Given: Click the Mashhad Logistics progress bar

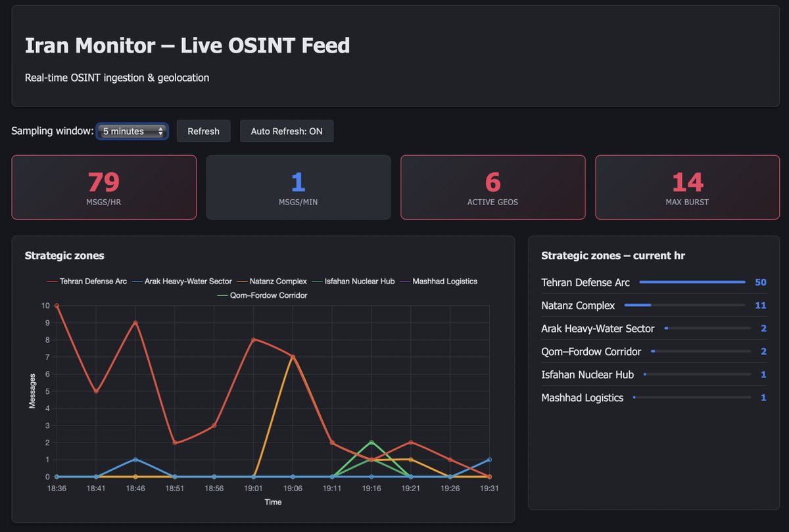Looking at the screenshot, I should point(692,397).
